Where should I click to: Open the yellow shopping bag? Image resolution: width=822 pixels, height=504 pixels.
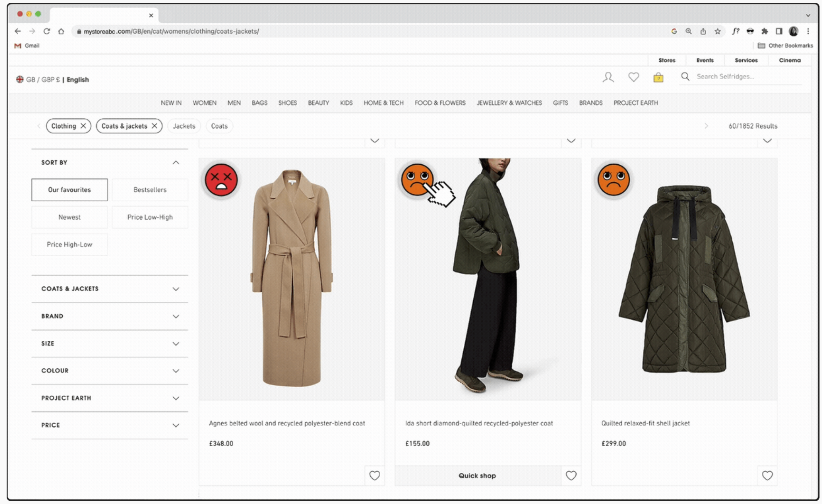tap(658, 78)
